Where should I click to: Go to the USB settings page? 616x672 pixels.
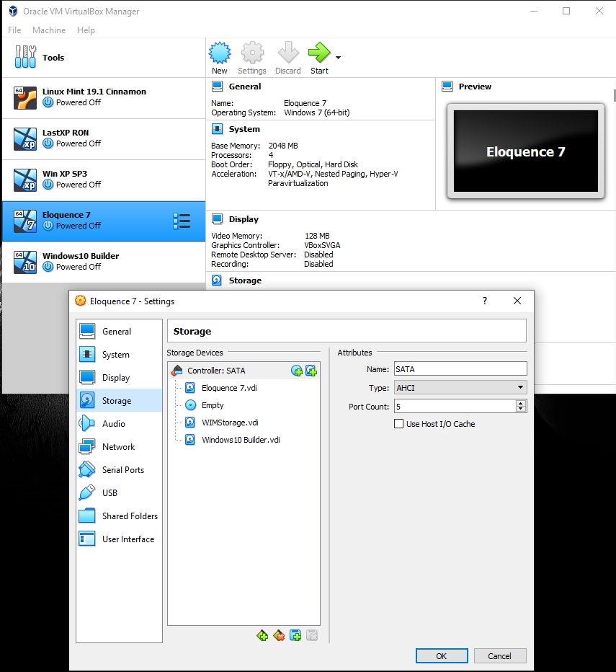click(119, 493)
